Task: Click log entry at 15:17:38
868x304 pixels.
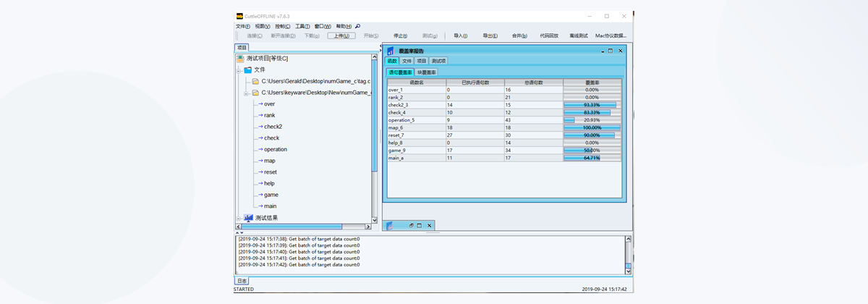Action: (x=299, y=239)
